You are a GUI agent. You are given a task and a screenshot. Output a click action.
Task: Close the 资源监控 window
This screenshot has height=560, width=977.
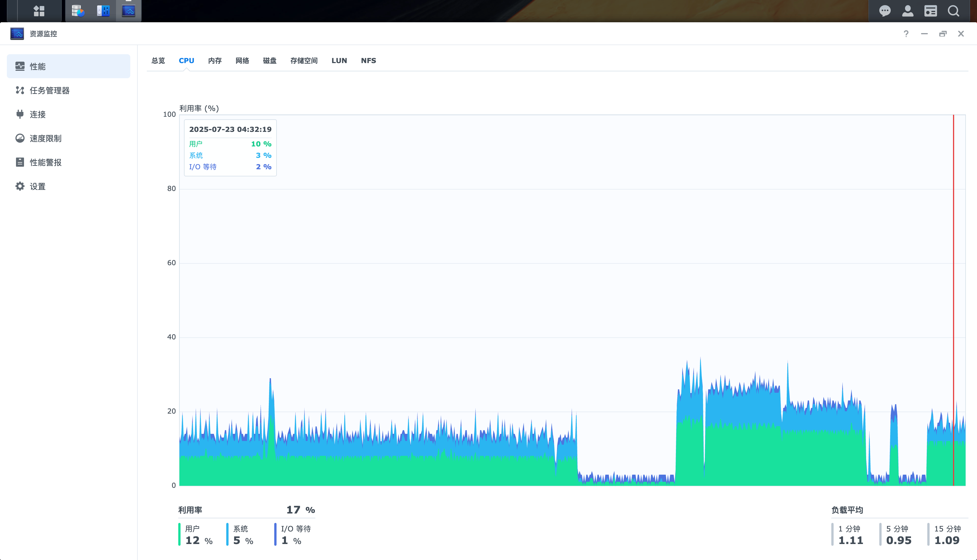click(961, 34)
